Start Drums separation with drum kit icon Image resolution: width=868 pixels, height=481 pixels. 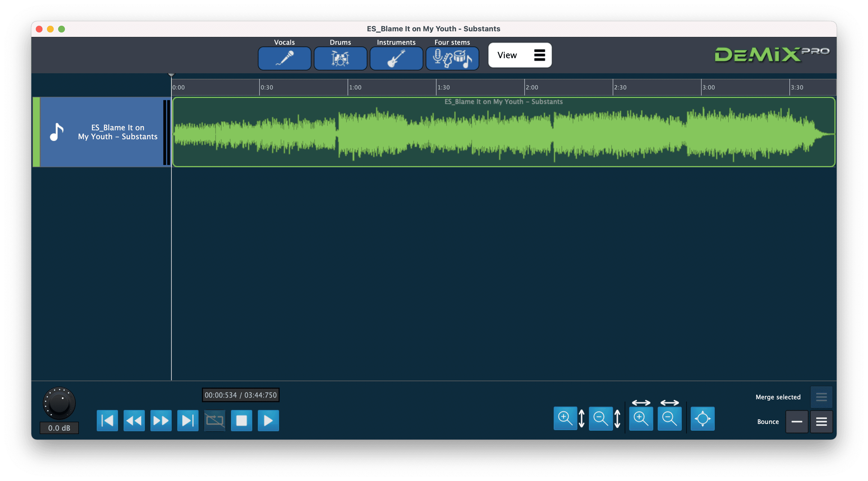[340, 58]
